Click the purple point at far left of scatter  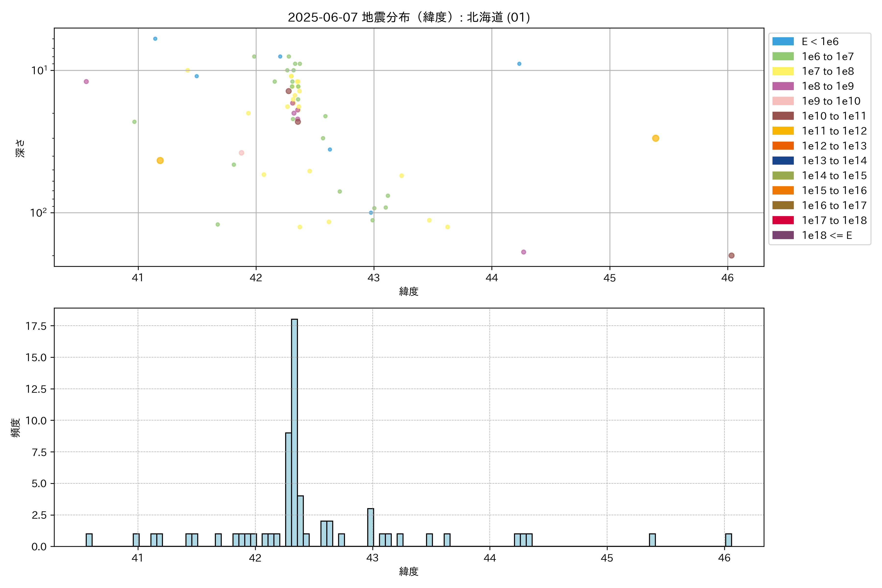(x=86, y=82)
